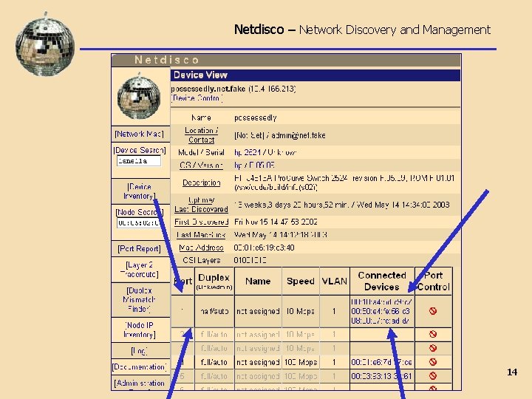Click the First Discovered label link
The width and height of the screenshot is (532, 399).
point(201,222)
